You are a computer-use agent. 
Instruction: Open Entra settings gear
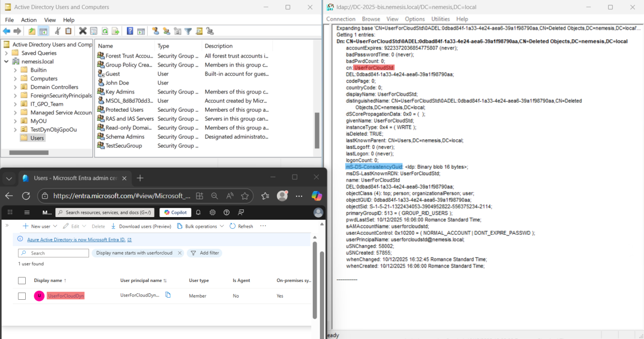coord(213,212)
